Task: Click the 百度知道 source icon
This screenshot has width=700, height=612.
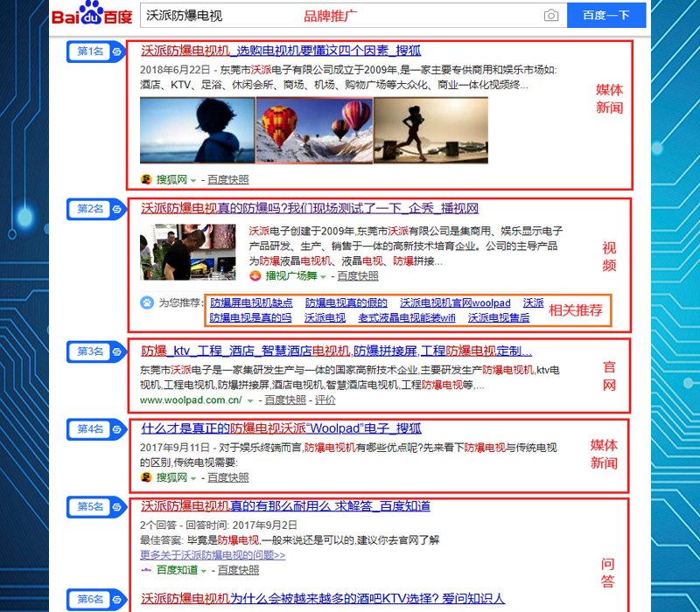Action: coord(146,570)
